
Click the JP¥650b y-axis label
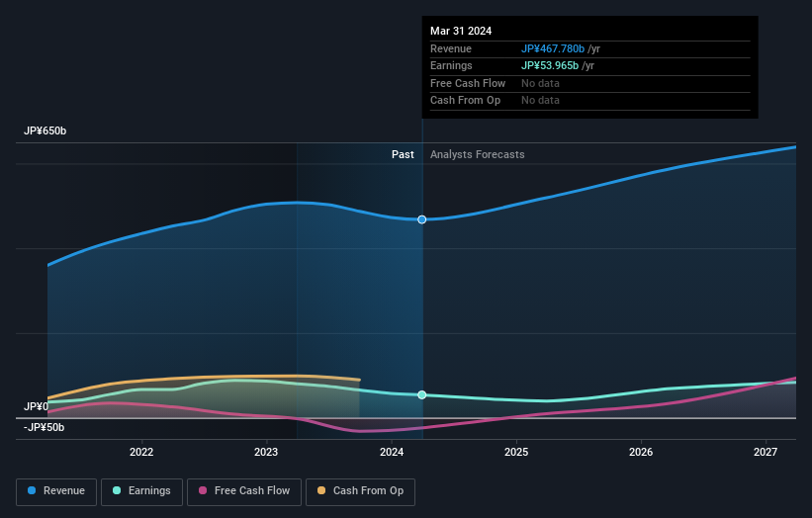(x=45, y=130)
